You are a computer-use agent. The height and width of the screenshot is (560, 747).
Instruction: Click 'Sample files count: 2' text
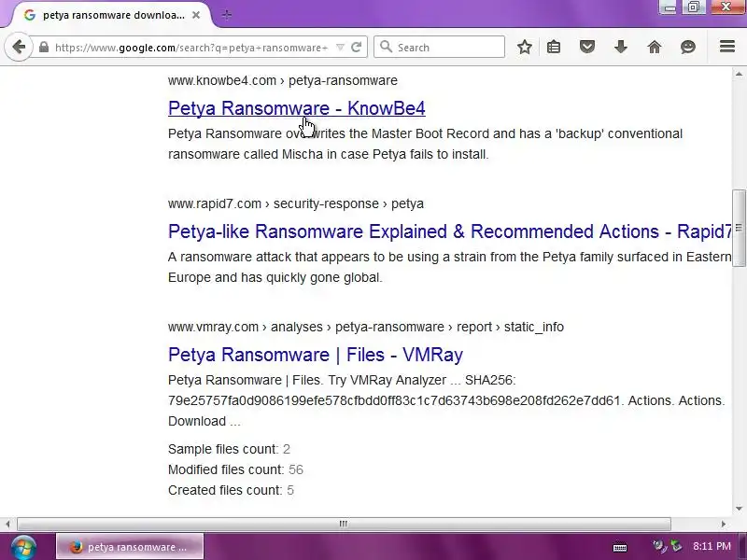click(x=229, y=449)
